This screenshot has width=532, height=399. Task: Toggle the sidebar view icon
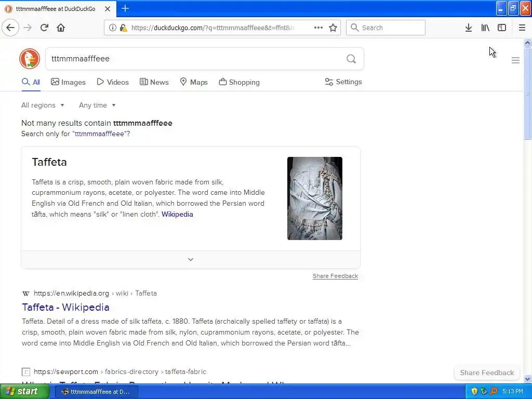(x=502, y=28)
